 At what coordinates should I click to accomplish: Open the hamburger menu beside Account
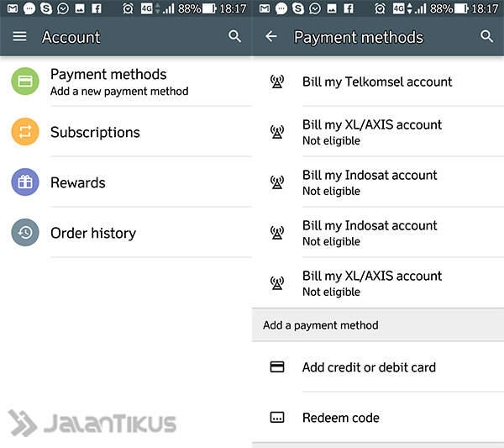[19, 36]
